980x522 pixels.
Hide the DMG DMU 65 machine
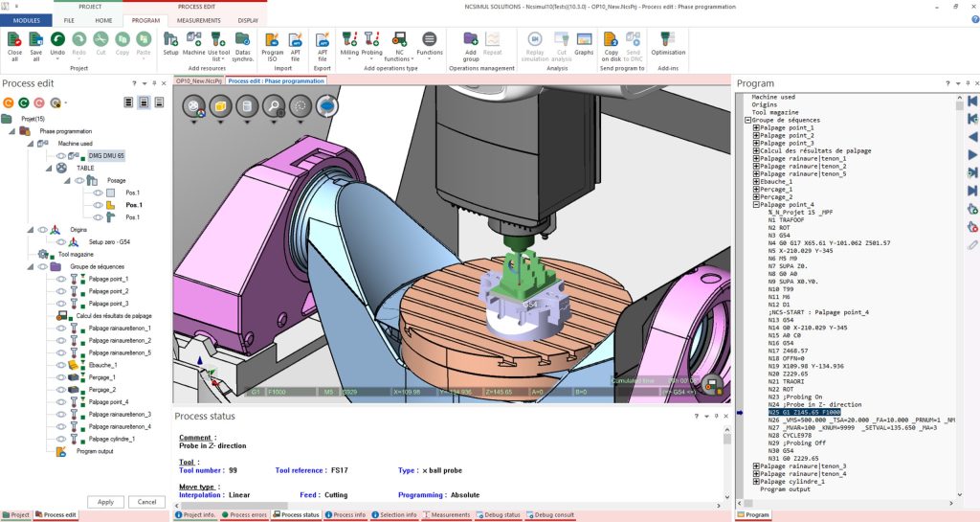(60, 155)
